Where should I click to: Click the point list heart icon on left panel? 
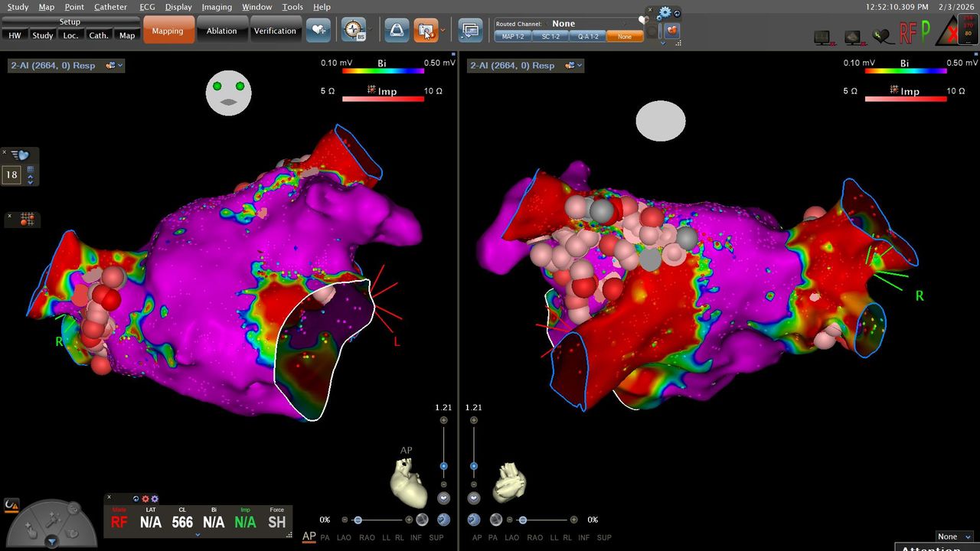20,155
